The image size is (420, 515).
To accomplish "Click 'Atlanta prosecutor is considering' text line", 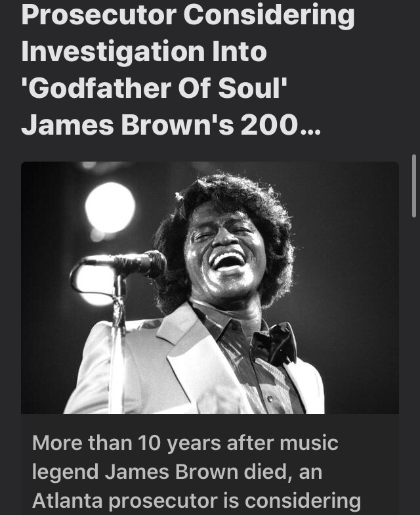I will [197, 501].
